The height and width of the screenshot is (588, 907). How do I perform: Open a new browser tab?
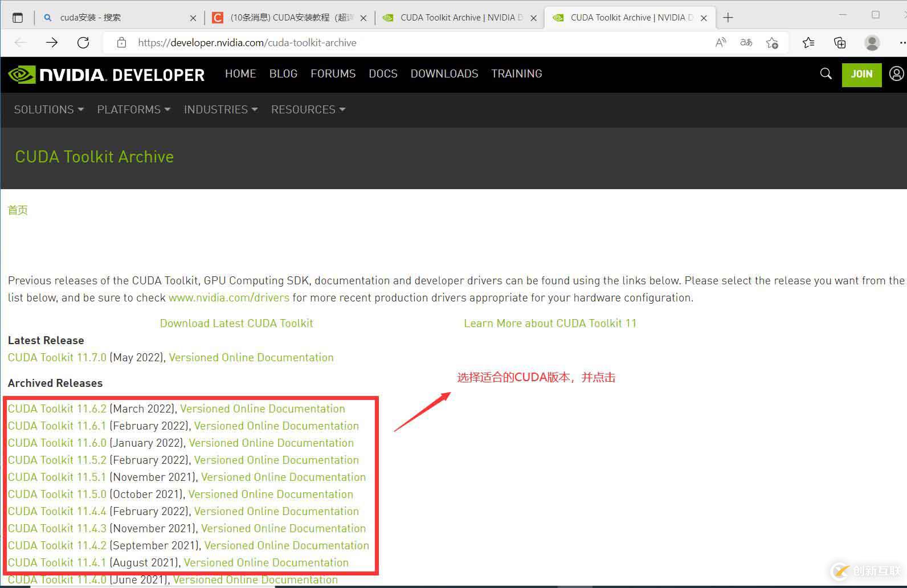728,18
